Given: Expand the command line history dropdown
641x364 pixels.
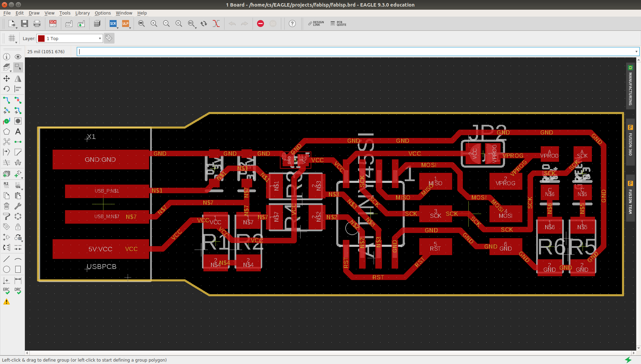Looking at the screenshot, I should tap(636, 52).
